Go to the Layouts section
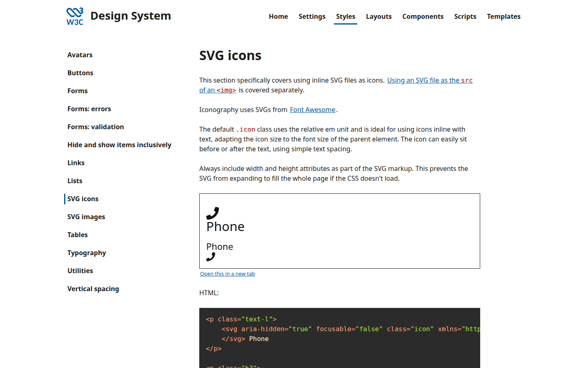Screen dimensions: 588x368 [x=379, y=16]
